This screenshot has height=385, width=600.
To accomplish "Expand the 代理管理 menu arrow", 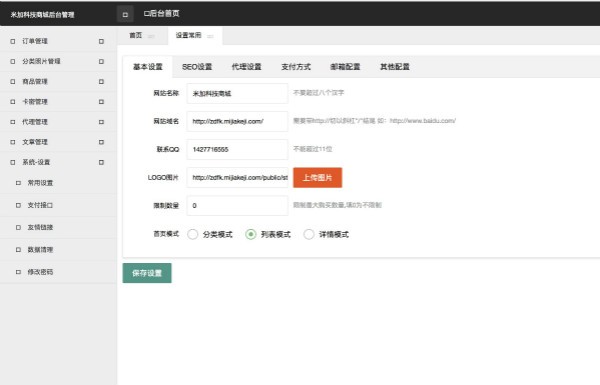I will [101, 122].
